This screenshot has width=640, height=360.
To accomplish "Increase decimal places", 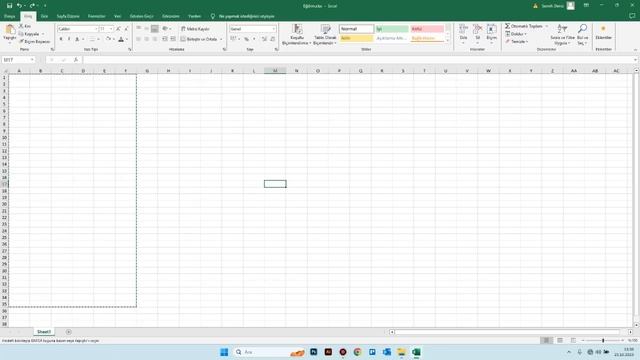I will pos(264,39).
